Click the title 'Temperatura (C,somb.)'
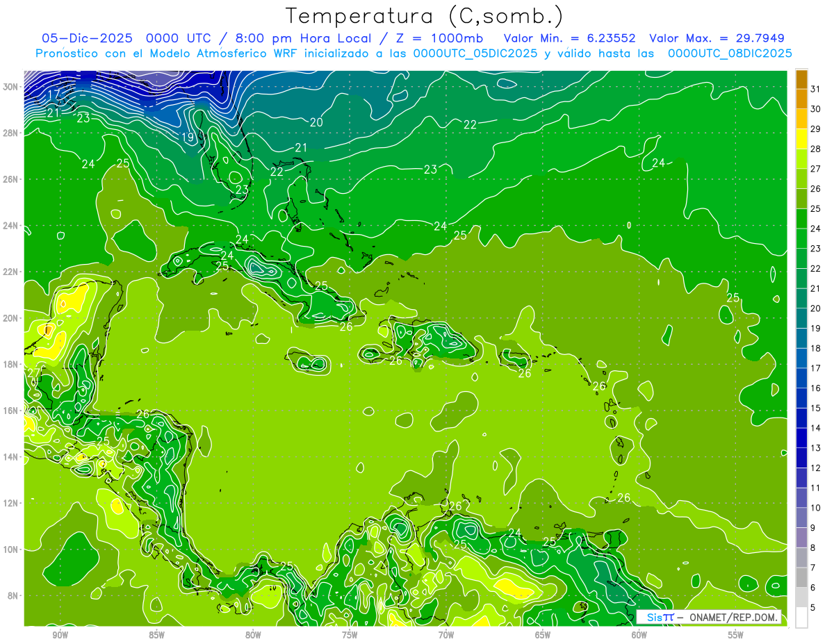This screenshot has height=644, width=834. (x=425, y=17)
